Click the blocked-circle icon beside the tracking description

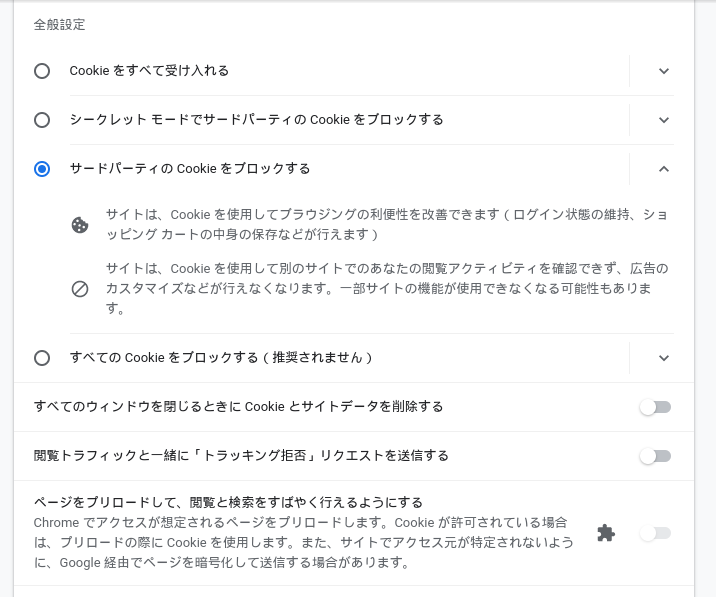pos(80,289)
